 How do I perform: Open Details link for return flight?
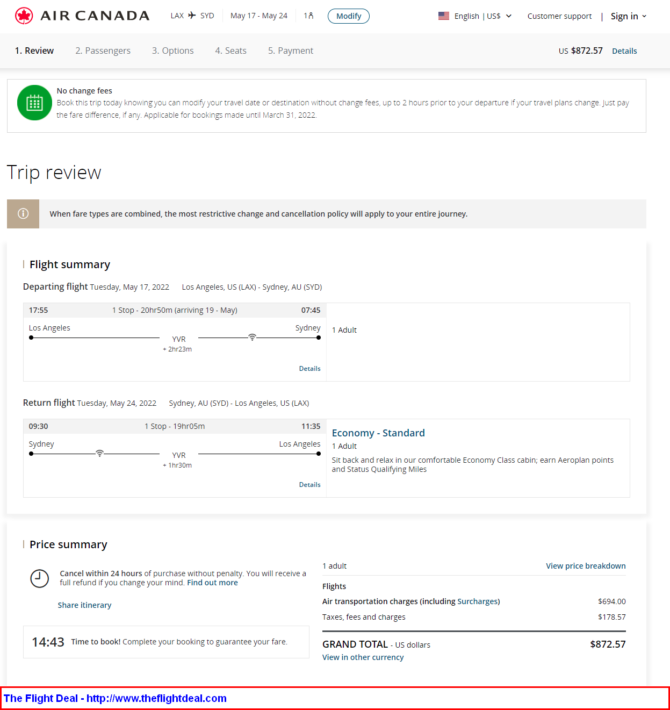click(310, 485)
